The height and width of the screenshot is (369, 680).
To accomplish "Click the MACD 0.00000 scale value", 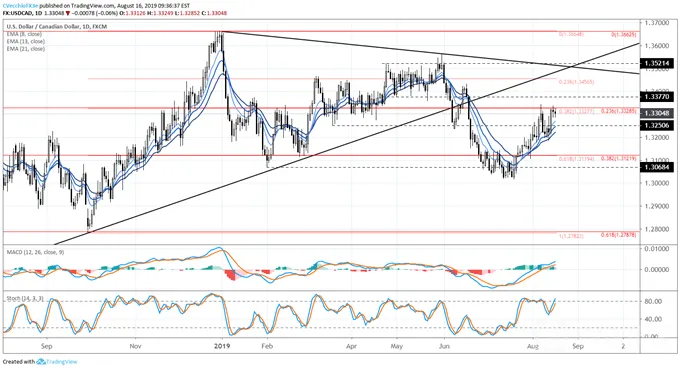I will point(657,270).
